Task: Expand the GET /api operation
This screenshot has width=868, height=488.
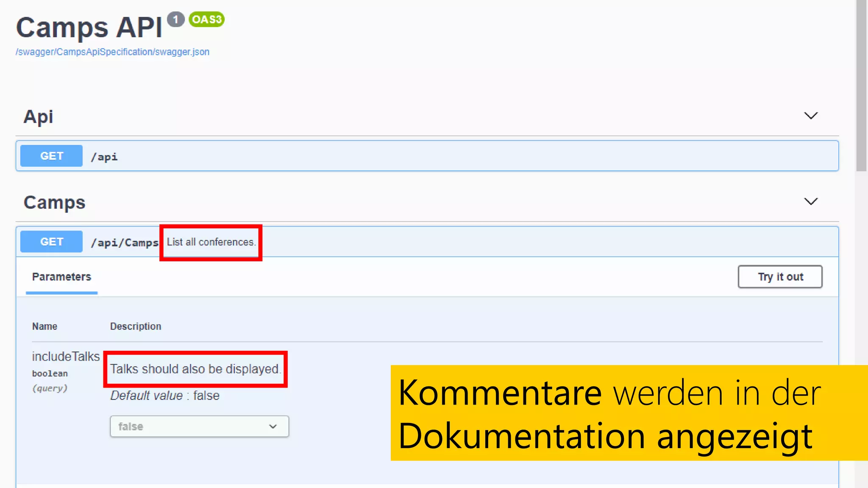Action: click(427, 156)
